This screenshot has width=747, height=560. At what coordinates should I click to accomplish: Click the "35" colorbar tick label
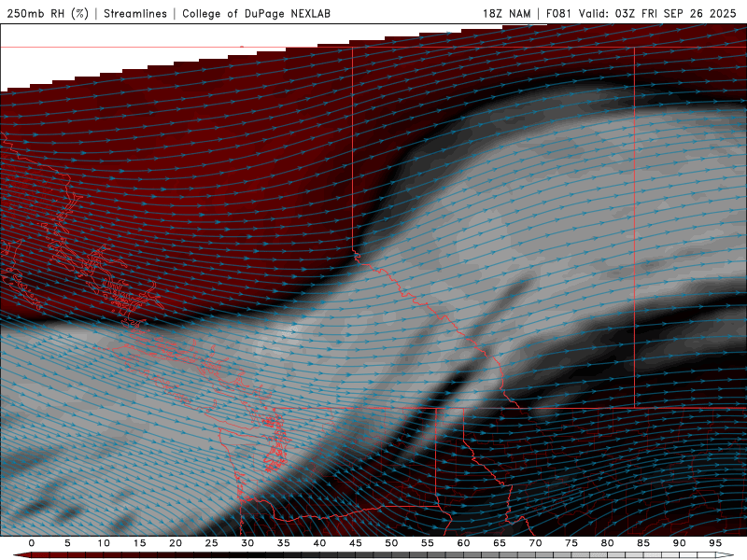click(284, 543)
